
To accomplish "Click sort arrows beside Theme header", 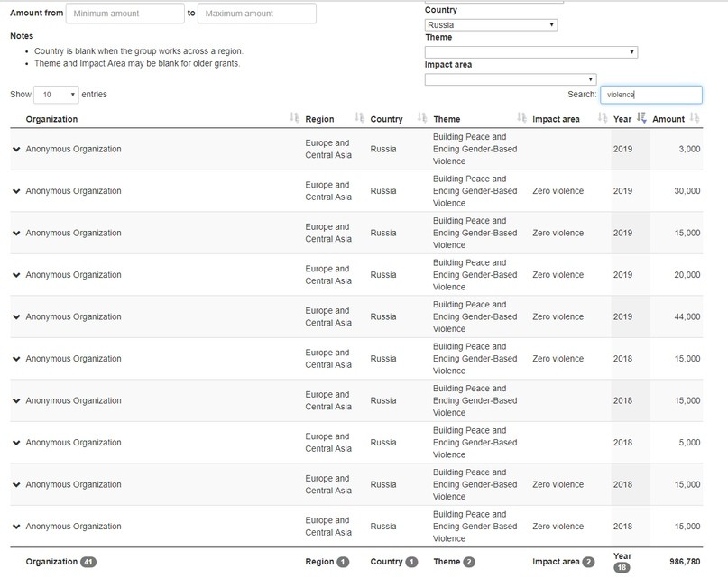I will pyautogui.click(x=521, y=119).
